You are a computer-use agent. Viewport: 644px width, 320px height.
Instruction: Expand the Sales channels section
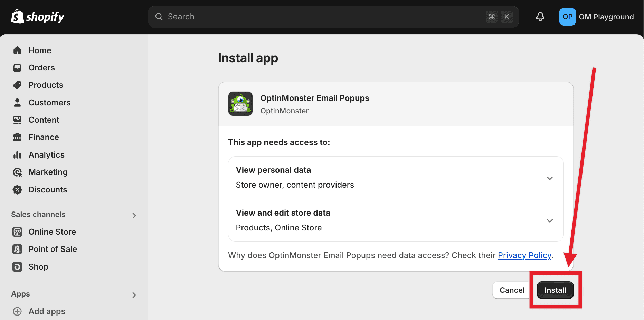[x=134, y=215]
